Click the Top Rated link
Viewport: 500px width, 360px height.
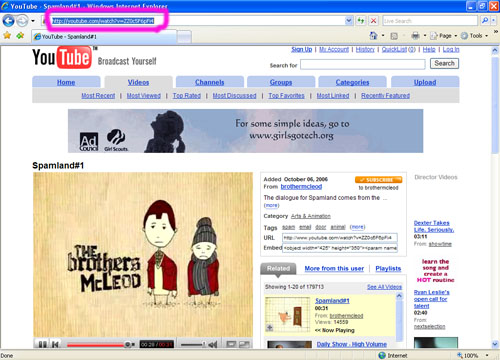click(187, 96)
